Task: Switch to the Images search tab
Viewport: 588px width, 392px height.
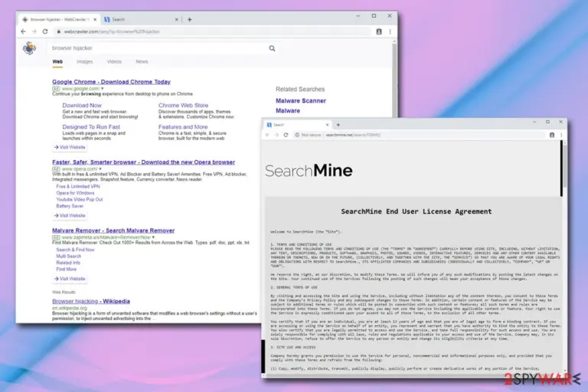Action: 85,61
